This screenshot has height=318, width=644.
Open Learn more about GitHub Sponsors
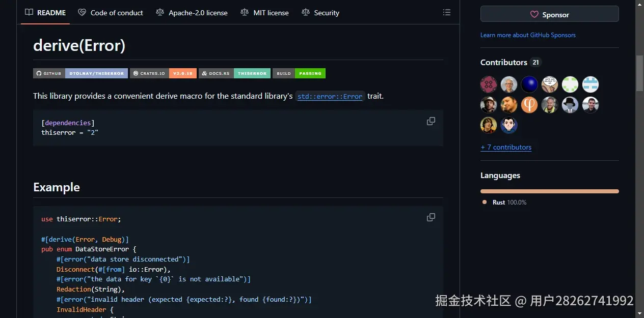(528, 35)
